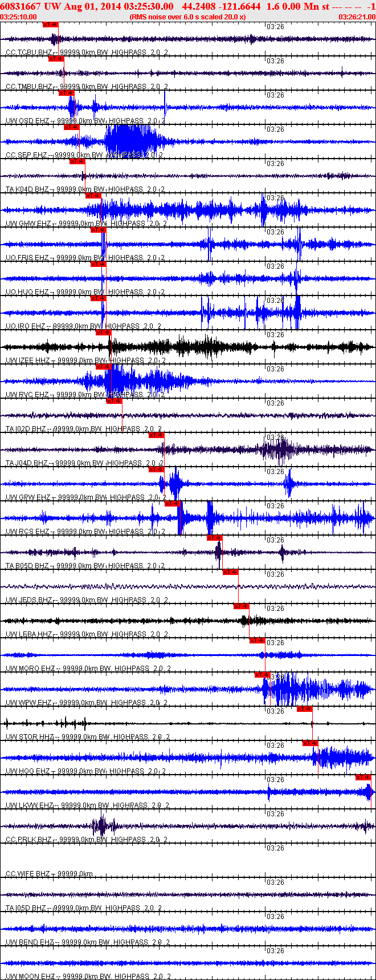Select the xT 4 pick marker on the TA.K04D trace
376x980 pixels.
point(77,161)
